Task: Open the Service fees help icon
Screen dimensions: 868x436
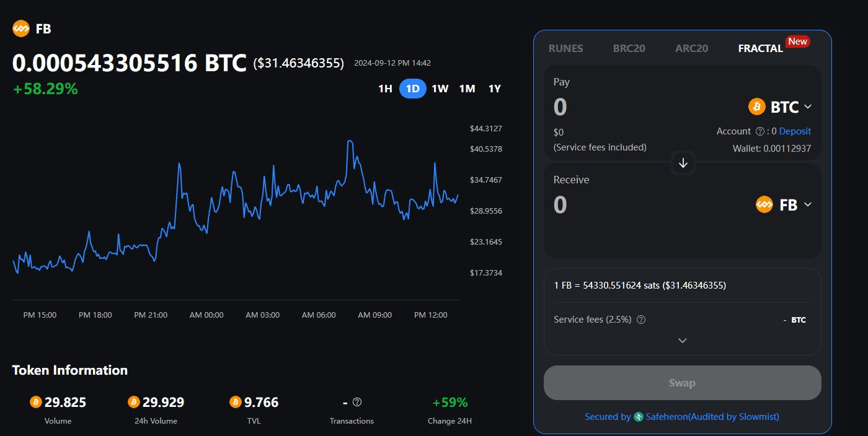Action: tap(641, 320)
